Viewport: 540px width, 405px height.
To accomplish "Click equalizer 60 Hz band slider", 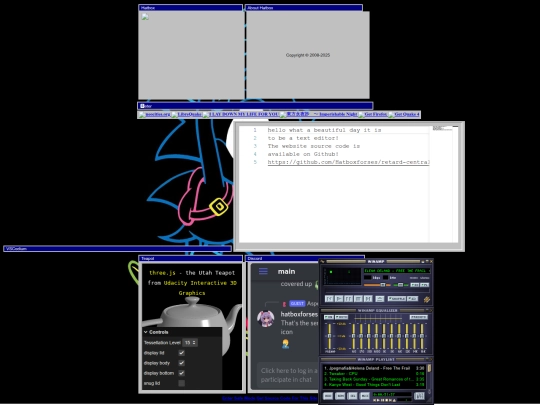I will click(353, 336).
